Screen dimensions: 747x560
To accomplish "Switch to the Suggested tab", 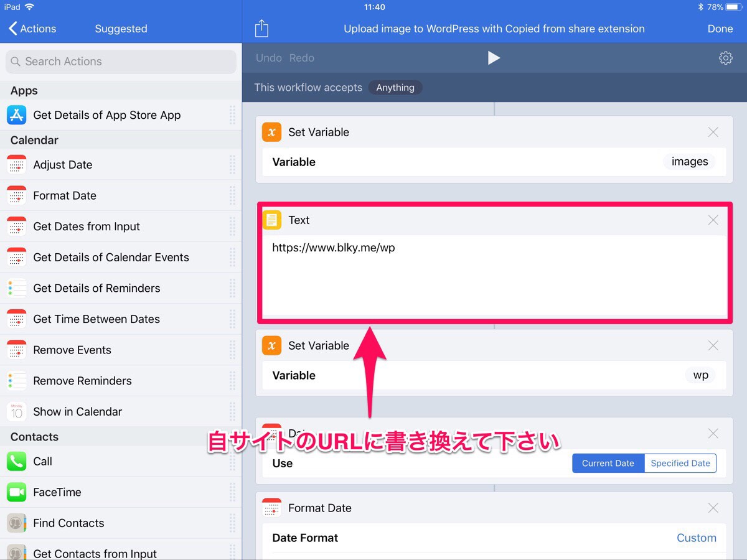I will tap(121, 29).
